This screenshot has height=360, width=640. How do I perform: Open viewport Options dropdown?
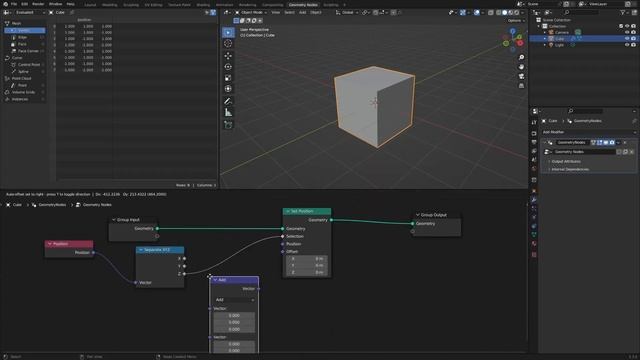(516, 20)
